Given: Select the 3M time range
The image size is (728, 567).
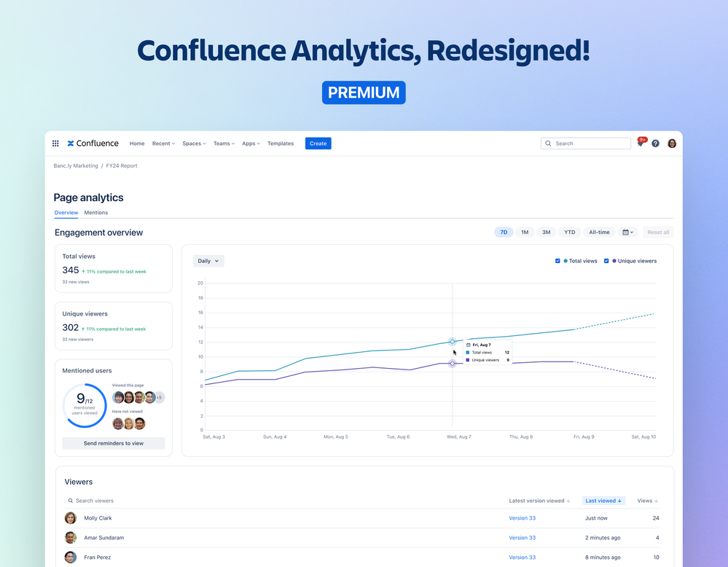Looking at the screenshot, I should point(546,232).
